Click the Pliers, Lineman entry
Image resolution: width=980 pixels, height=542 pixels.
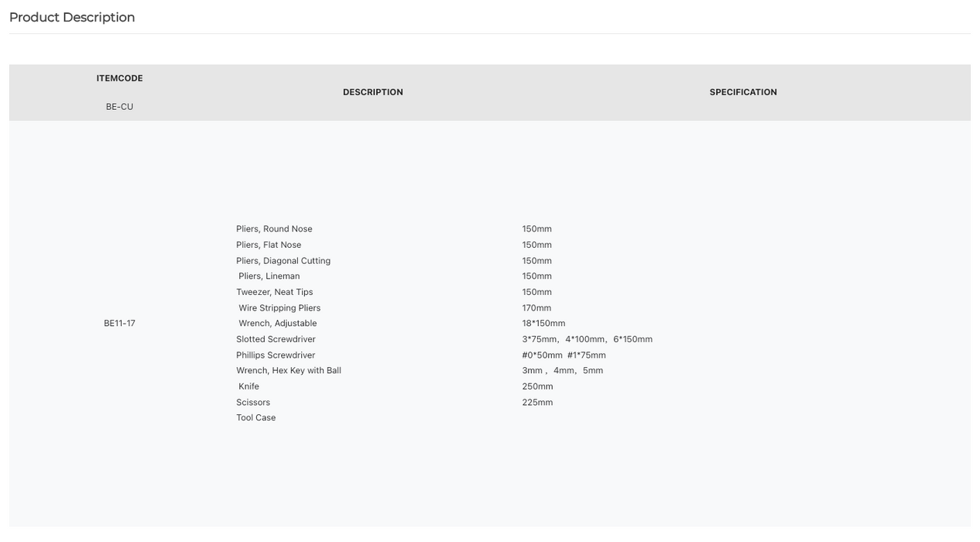point(269,276)
